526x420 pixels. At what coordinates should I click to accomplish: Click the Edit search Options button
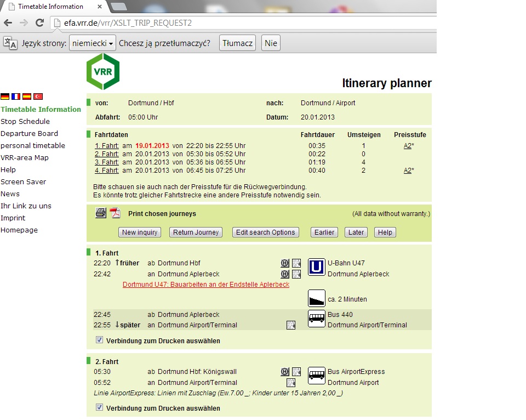pos(266,232)
